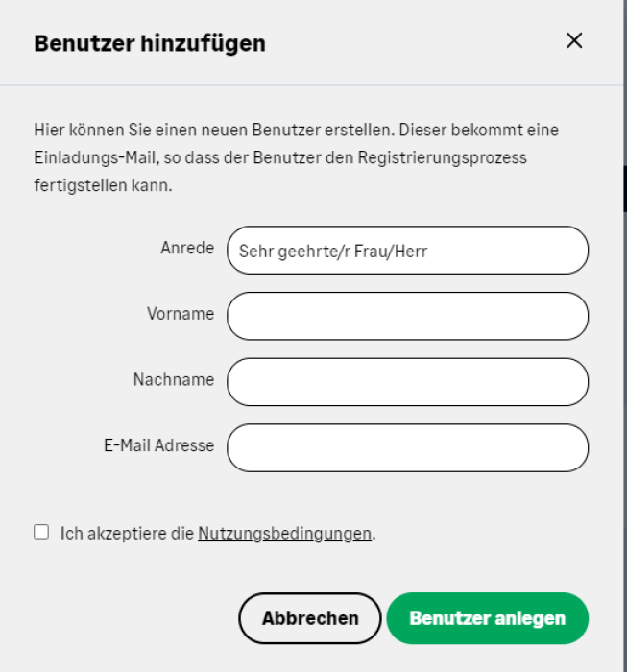This screenshot has height=672, width=627.
Task: Focus the Vorname input field
Action: (x=407, y=317)
